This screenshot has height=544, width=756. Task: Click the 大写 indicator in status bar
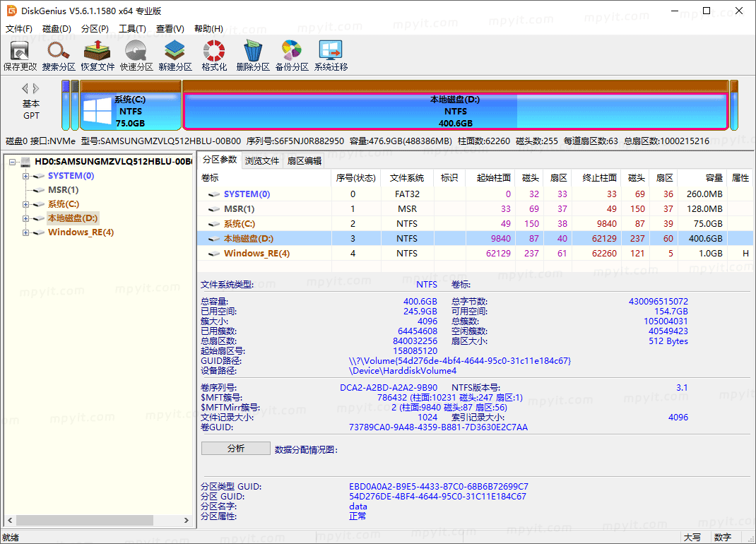pos(692,537)
